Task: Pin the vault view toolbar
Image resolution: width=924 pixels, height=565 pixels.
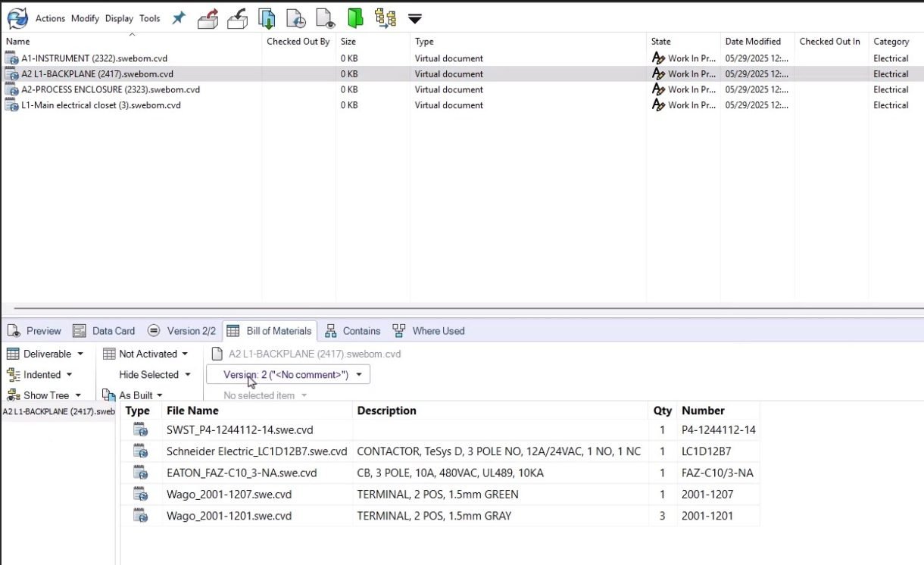Action: (x=178, y=18)
